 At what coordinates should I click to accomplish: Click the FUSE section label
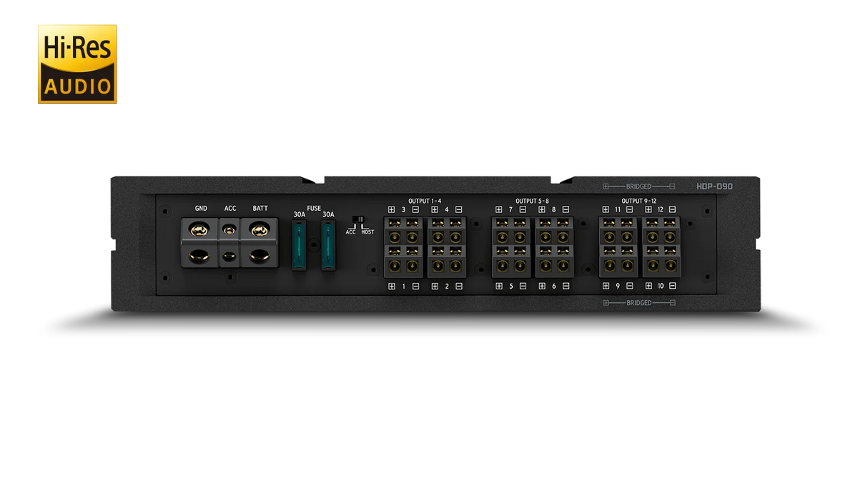coord(314,208)
